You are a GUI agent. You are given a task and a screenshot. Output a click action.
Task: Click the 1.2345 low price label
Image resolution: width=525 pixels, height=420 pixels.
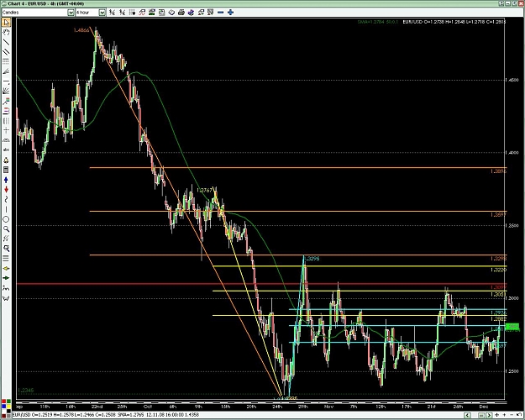click(25, 391)
